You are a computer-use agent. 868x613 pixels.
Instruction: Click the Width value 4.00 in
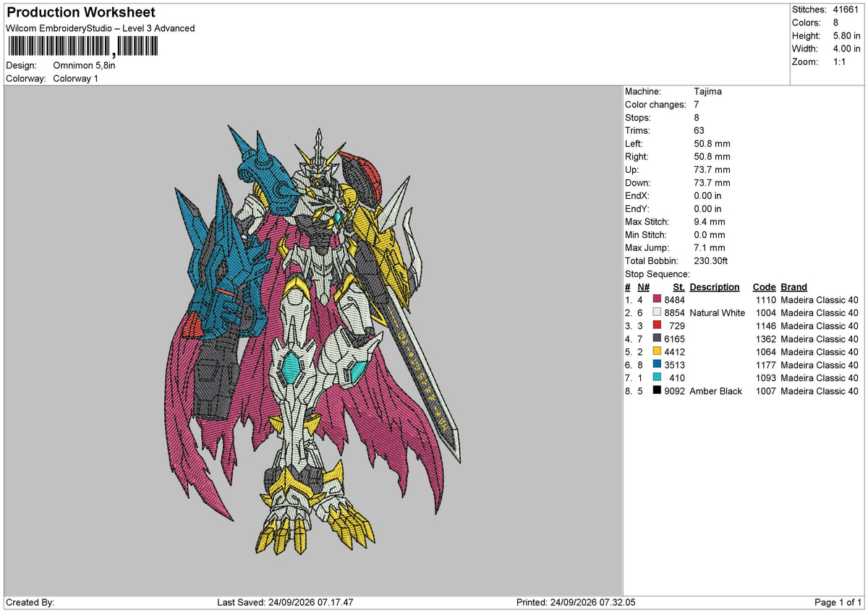point(847,48)
